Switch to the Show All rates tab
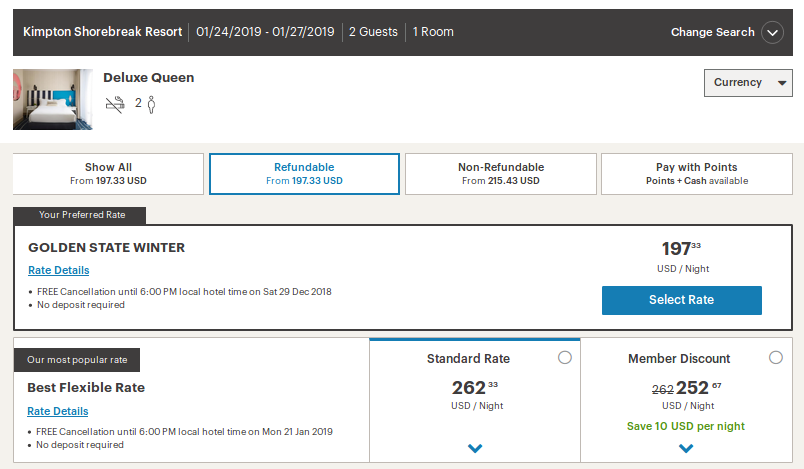This screenshot has height=469, width=804. pos(108,174)
